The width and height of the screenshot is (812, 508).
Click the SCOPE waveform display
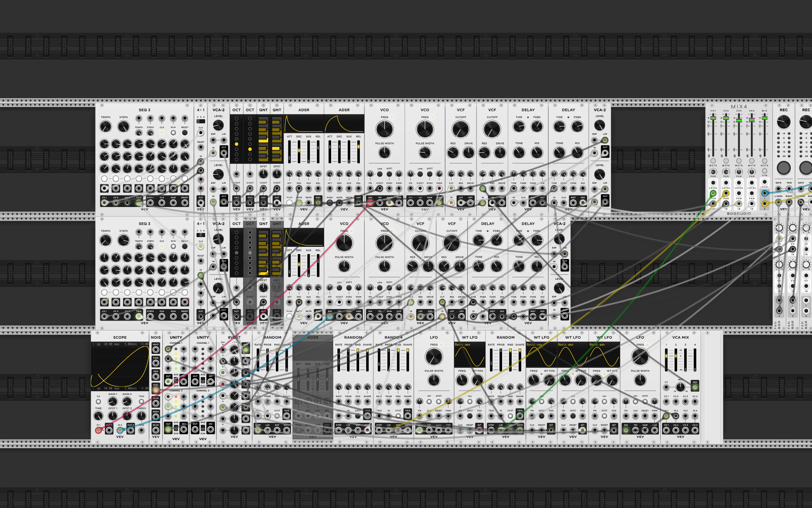coord(120,367)
